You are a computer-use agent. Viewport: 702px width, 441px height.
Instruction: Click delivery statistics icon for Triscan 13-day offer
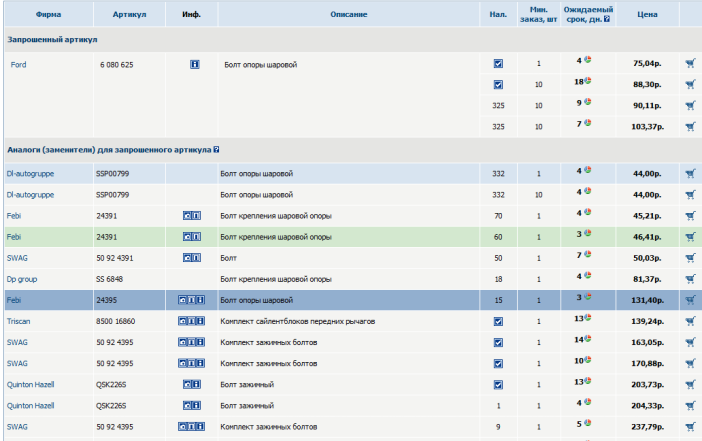(588, 320)
